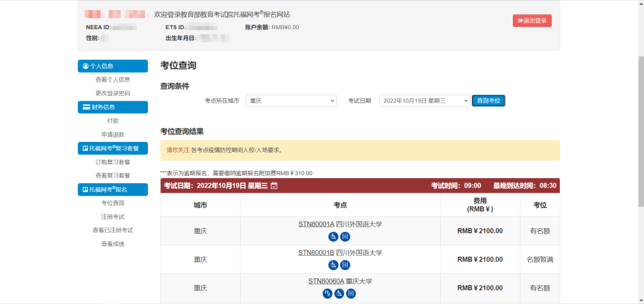Select the 财务信息 sidebar header

(113, 107)
